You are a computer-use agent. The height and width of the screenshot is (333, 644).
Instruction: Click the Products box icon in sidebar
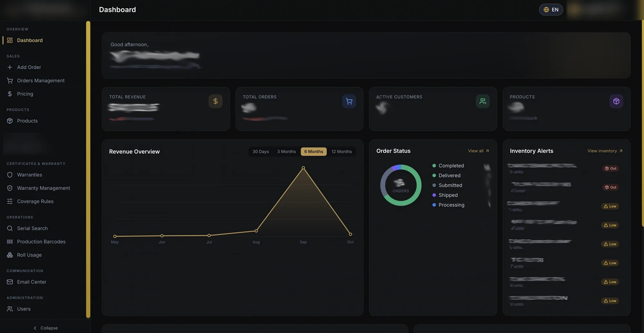pyautogui.click(x=10, y=121)
